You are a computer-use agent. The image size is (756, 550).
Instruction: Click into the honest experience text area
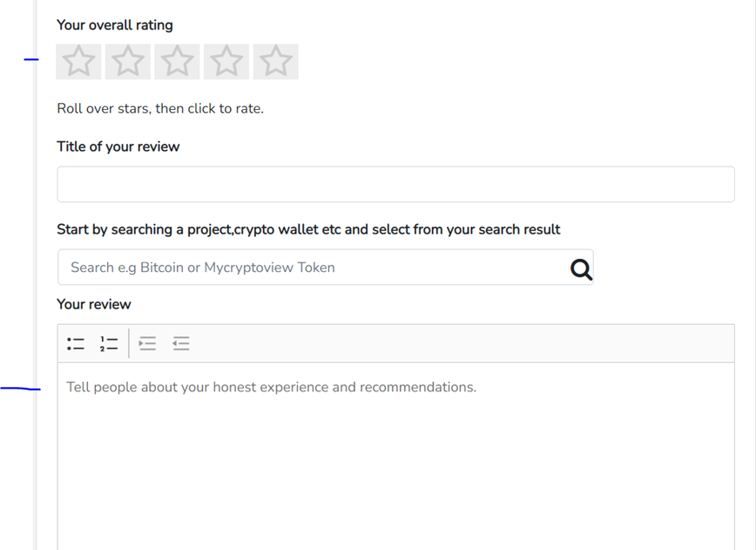pyautogui.click(x=395, y=456)
